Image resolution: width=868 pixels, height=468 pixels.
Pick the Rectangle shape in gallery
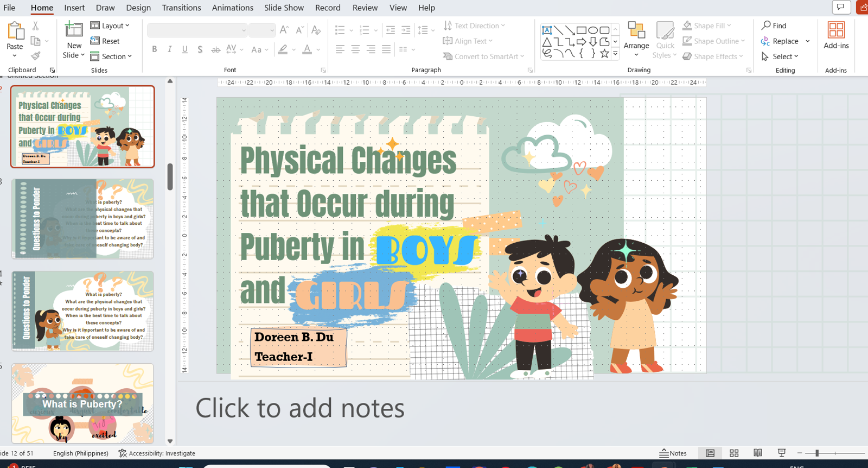[582, 30]
